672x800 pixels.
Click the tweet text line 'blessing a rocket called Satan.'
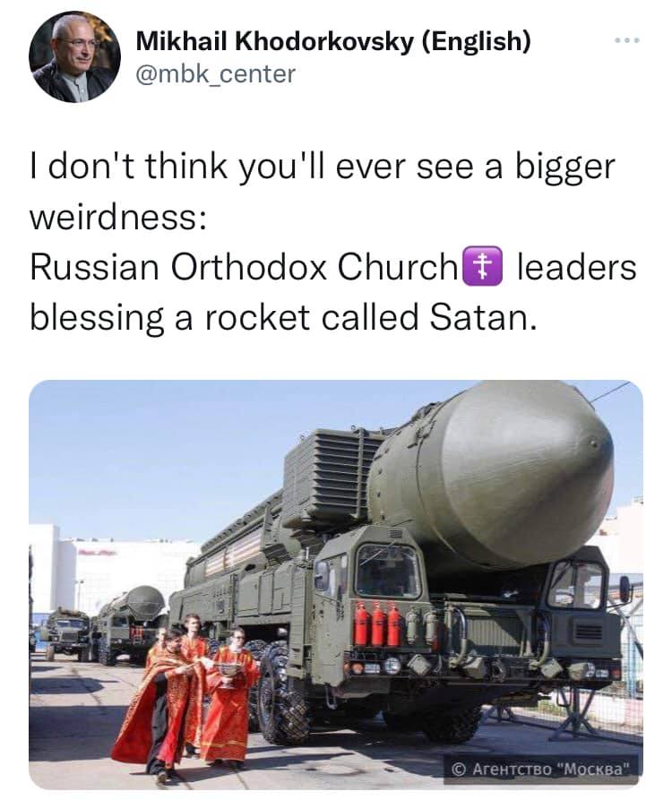click(x=284, y=317)
